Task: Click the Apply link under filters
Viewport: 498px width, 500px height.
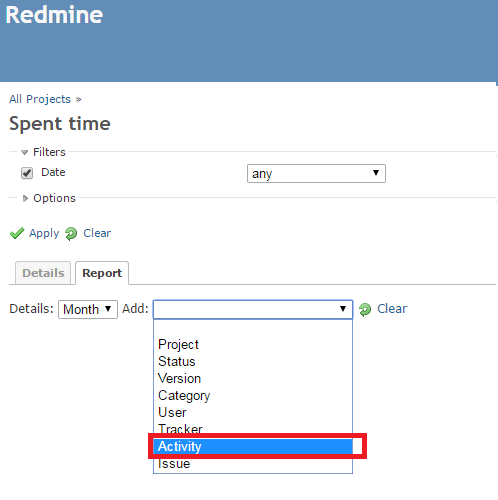Action: (x=44, y=233)
